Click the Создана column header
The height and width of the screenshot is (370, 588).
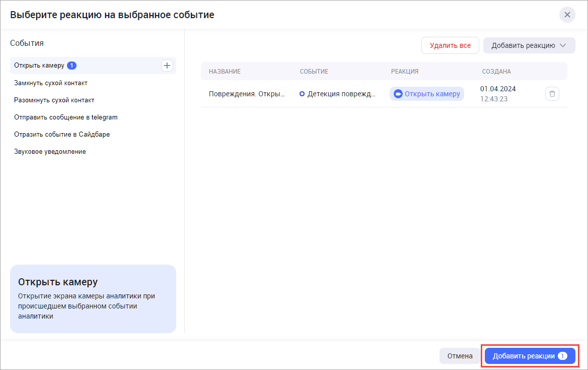click(495, 72)
